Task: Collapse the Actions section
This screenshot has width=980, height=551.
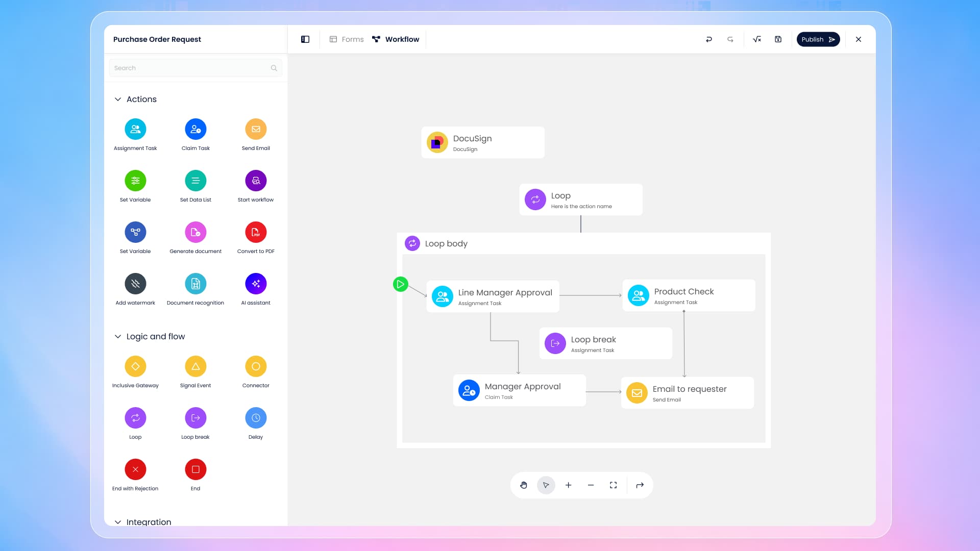Action: click(x=118, y=99)
